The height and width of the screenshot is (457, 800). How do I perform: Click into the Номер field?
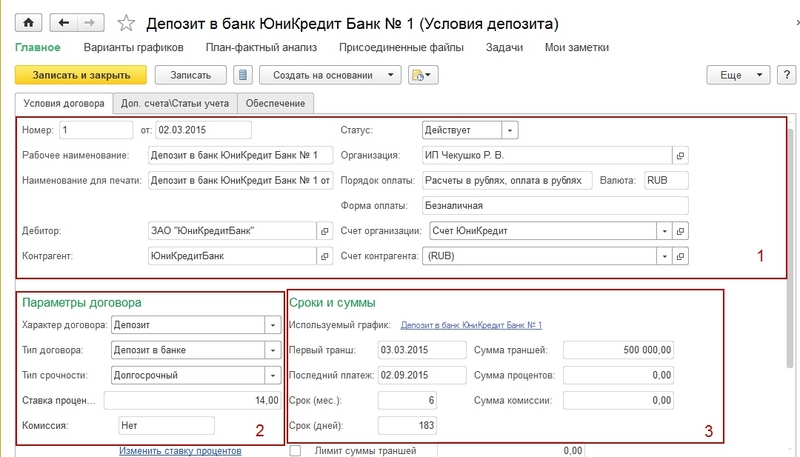coord(96,130)
